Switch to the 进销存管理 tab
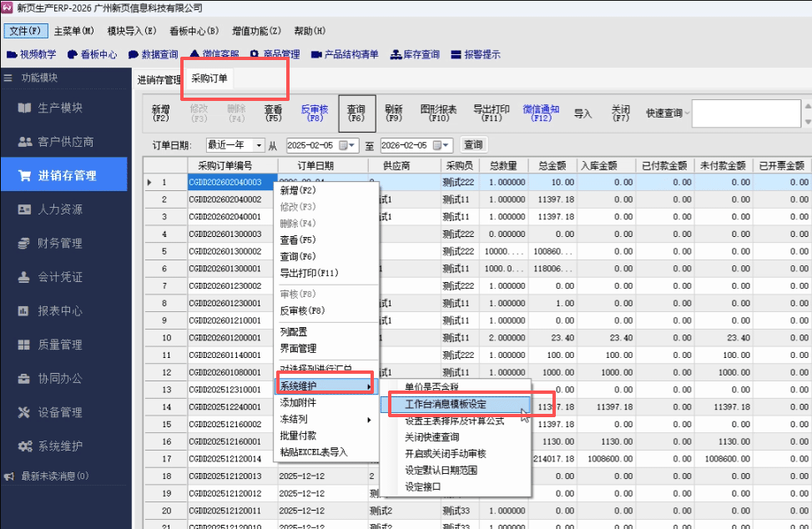The width and height of the screenshot is (812, 529). (159, 80)
